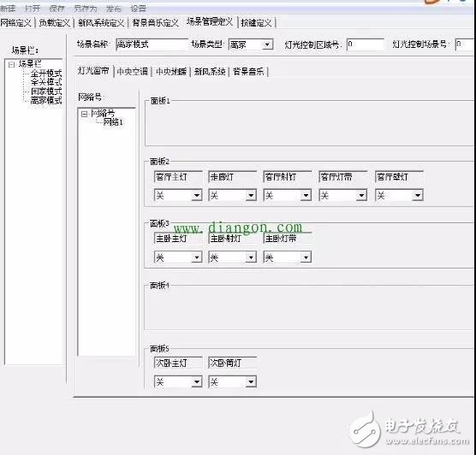Click the 场景名称 input field
The image size is (476, 455).
pos(152,44)
